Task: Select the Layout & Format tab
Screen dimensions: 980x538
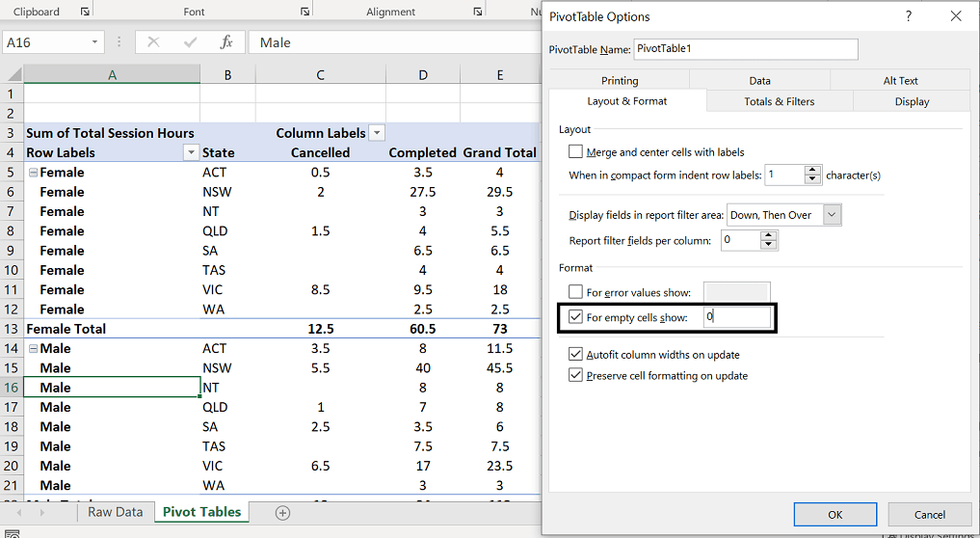Action: point(627,100)
